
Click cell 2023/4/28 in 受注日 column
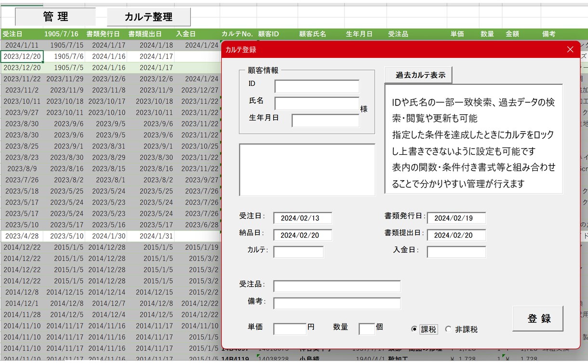pyautogui.click(x=22, y=236)
